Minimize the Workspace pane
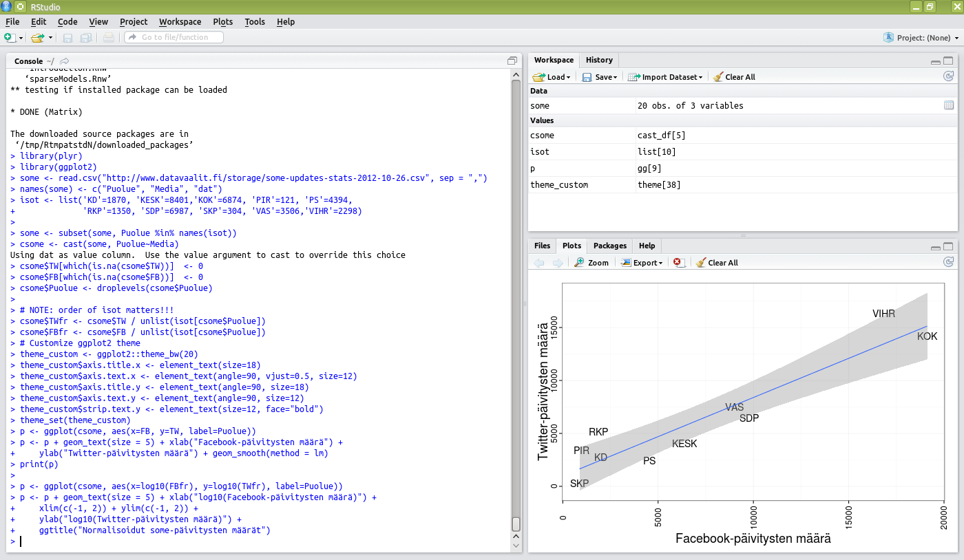Viewport: 964px width, 560px height. [936, 61]
